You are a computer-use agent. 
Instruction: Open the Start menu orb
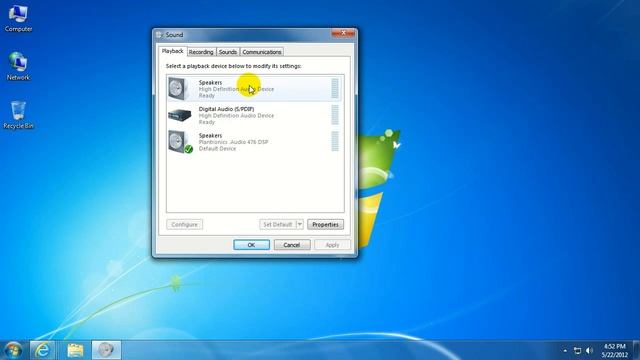click(x=13, y=350)
